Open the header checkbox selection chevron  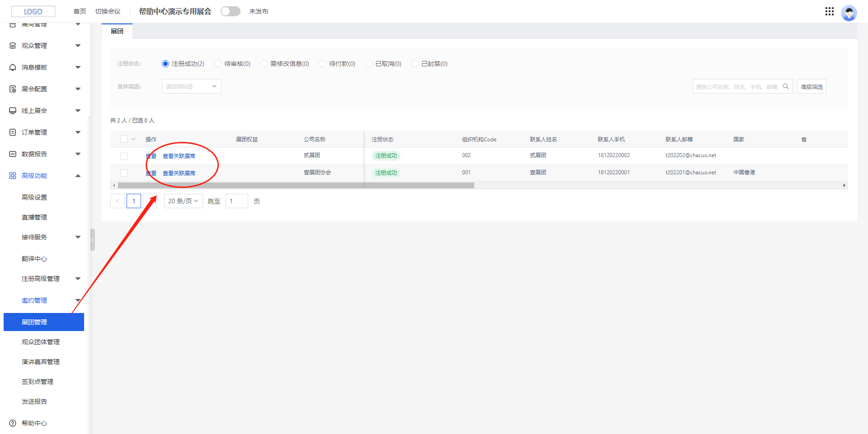click(x=133, y=139)
